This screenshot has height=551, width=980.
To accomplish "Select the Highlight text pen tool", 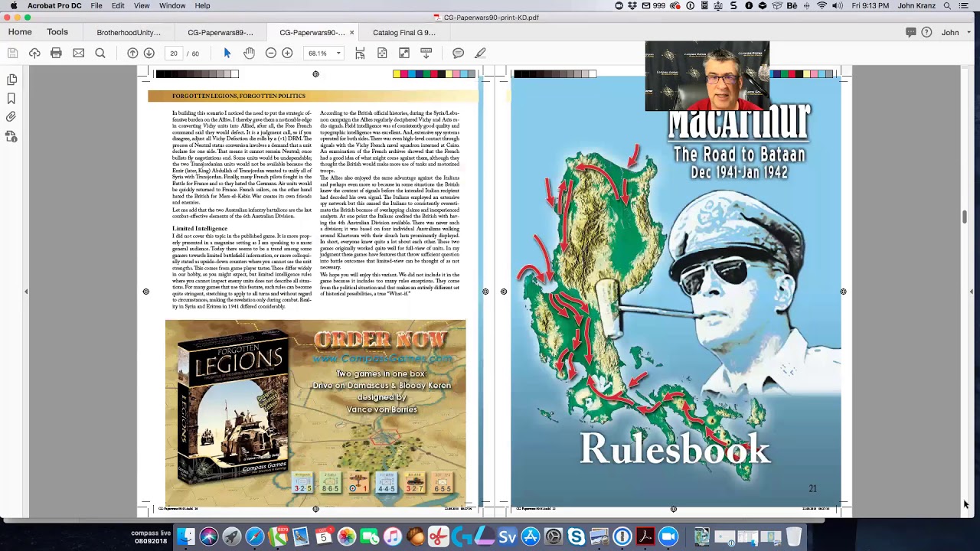I will pos(480,53).
